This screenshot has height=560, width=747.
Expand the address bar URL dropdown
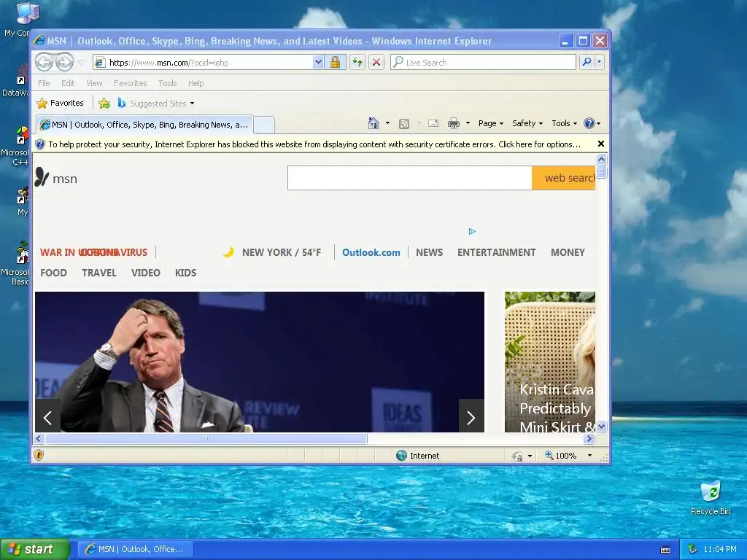point(318,63)
